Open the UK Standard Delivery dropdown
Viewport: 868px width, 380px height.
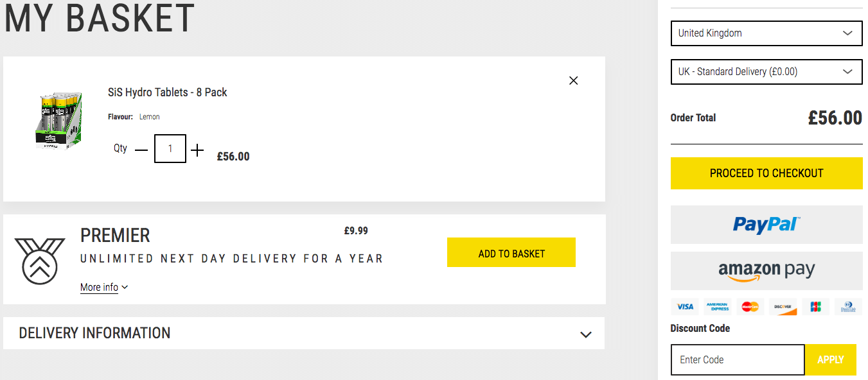(x=766, y=72)
